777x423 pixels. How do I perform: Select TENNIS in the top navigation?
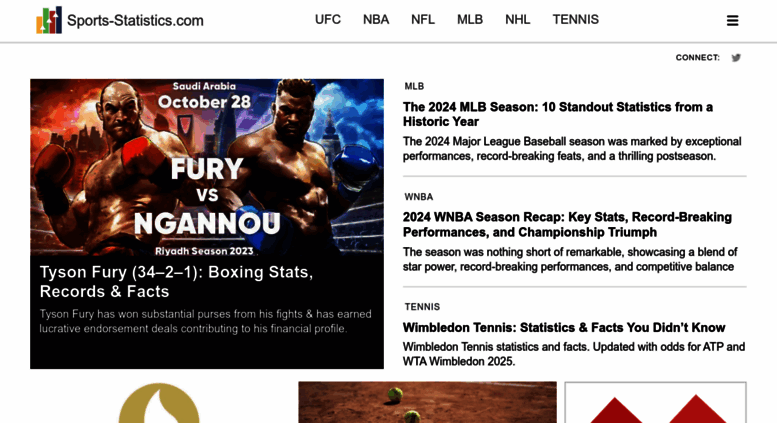click(575, 19)
